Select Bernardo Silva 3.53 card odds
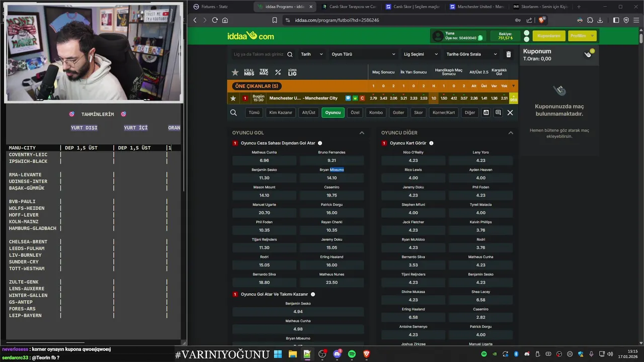 pyautogui.click(x=413, y=265)
